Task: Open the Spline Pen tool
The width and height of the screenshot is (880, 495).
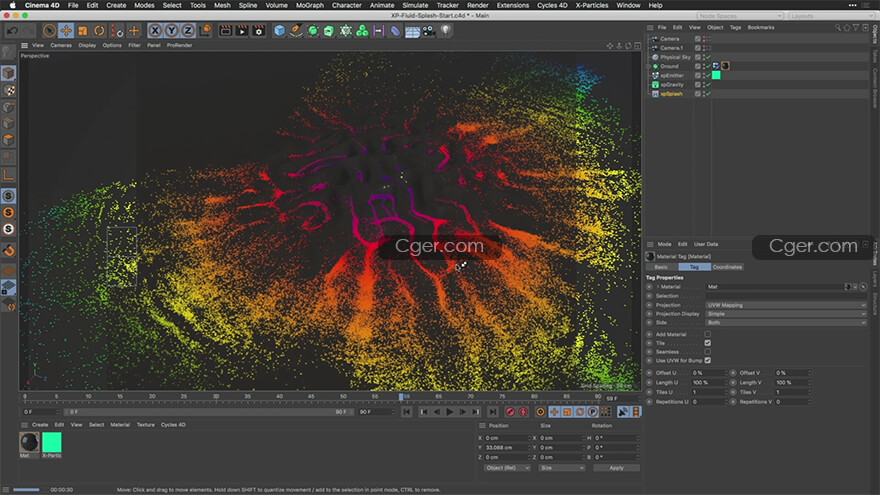Action: point(296,30)
